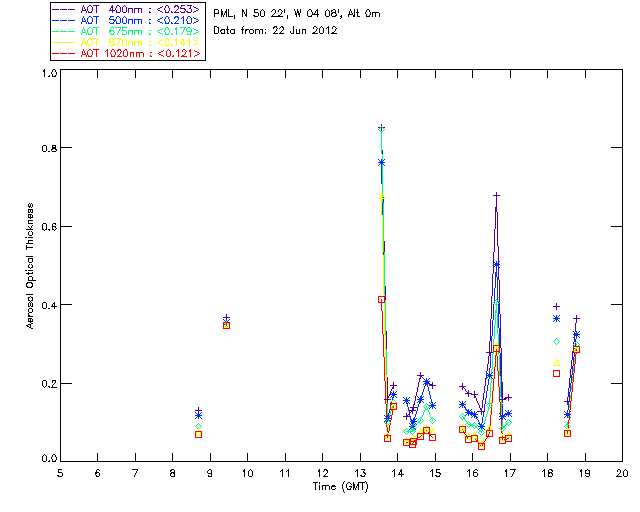Click the isolated yellow triangle after hour 18

point(556,363)
